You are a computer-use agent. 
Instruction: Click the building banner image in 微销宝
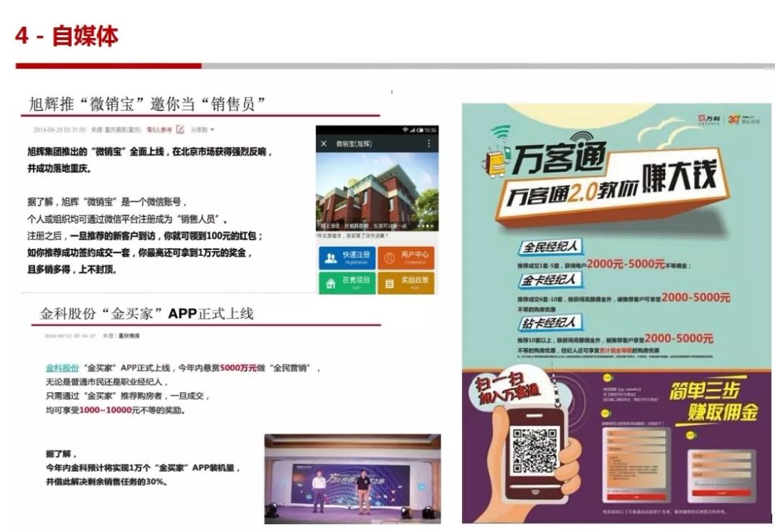pos(377,191)
